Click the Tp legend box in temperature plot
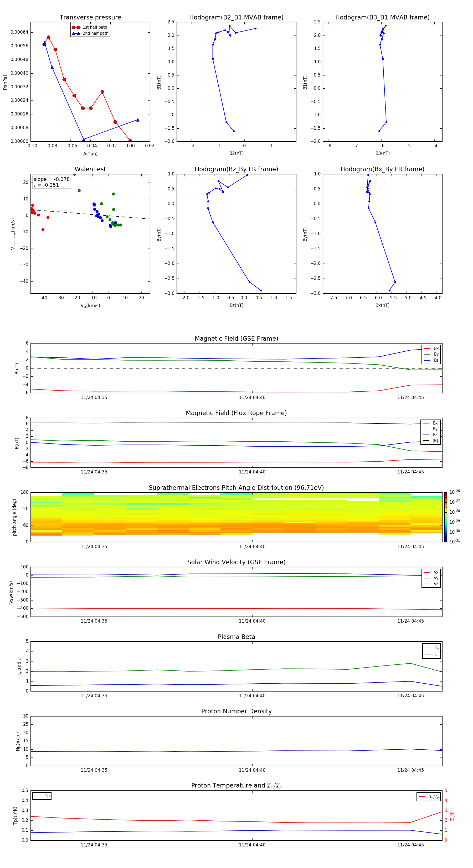Image resolution: width=473 pixels, height=868 pixels. click(42, 796)
